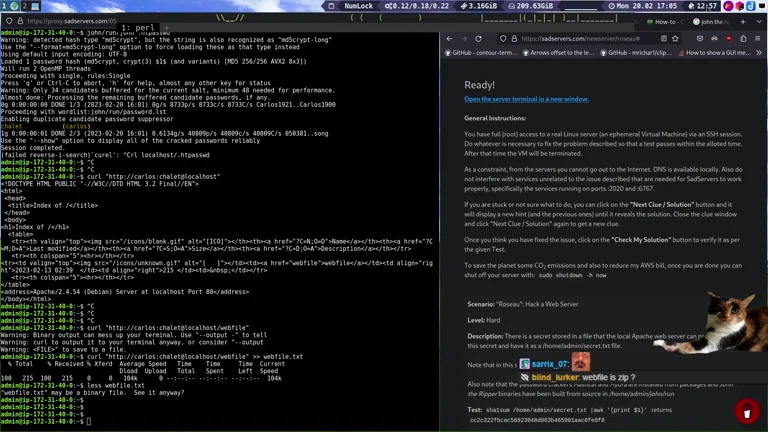Click the colorful extension icon left of red one
This screenshot has width=768, height=432.
coord(715,39)
